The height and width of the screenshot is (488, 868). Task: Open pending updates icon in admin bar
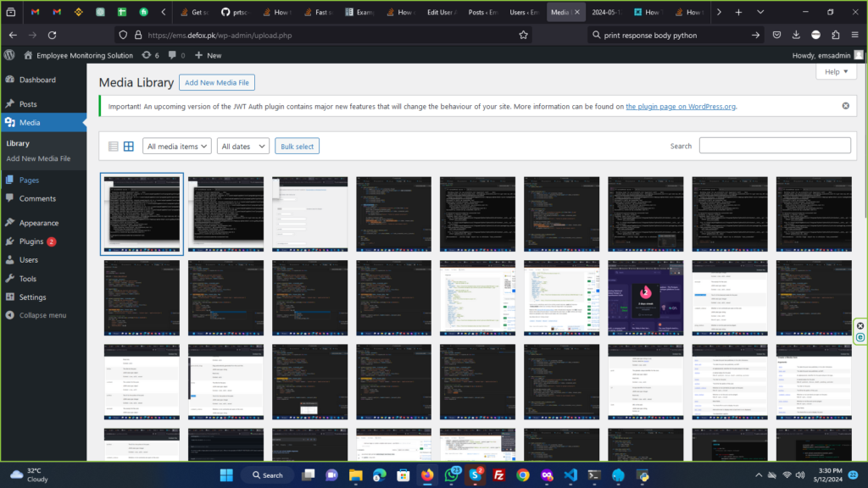pyautogui.click(x=150, y=55)
